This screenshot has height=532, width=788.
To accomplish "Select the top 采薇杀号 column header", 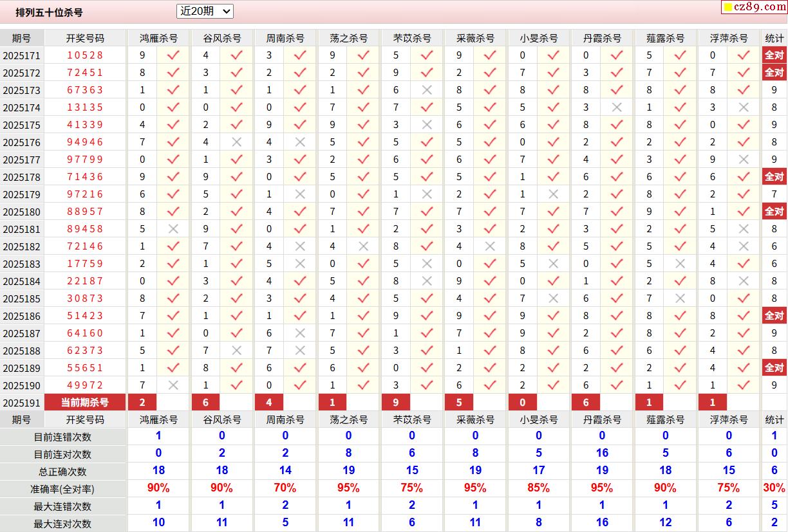I will coord(475,38).
